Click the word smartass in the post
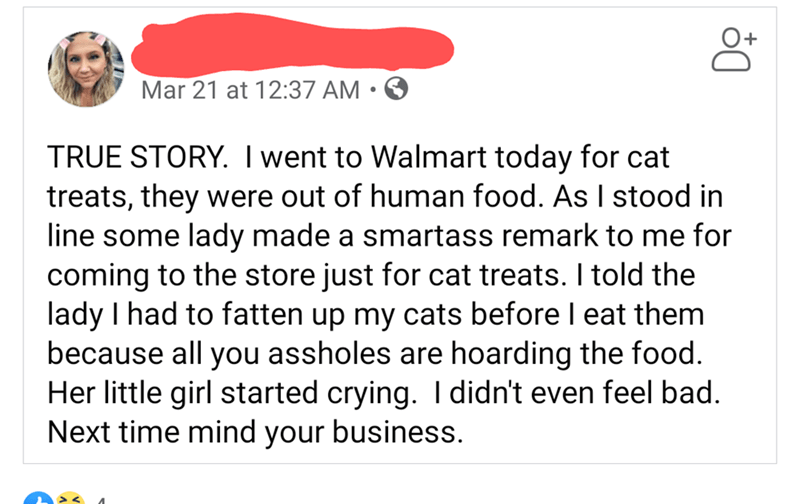The height and width of the screenshot is (504, 800). click(428, 235)
